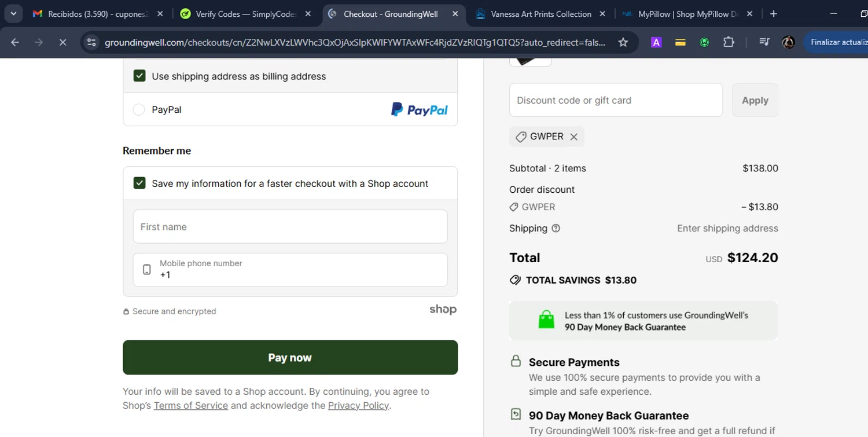Image resolution: width=868 pixels, height=437 pixels.
Task: Open the Extensions puzzle menu
Action: [x=729, y=42]
